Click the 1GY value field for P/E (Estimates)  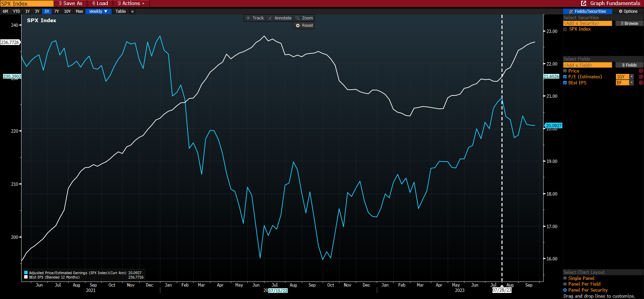click(x=622, y=77)
